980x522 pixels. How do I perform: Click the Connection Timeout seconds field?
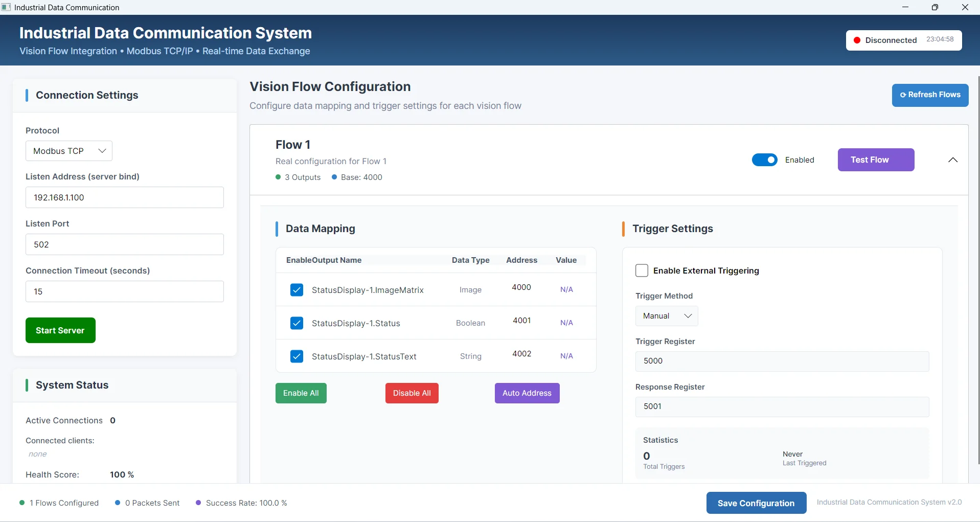coord(125,291)
